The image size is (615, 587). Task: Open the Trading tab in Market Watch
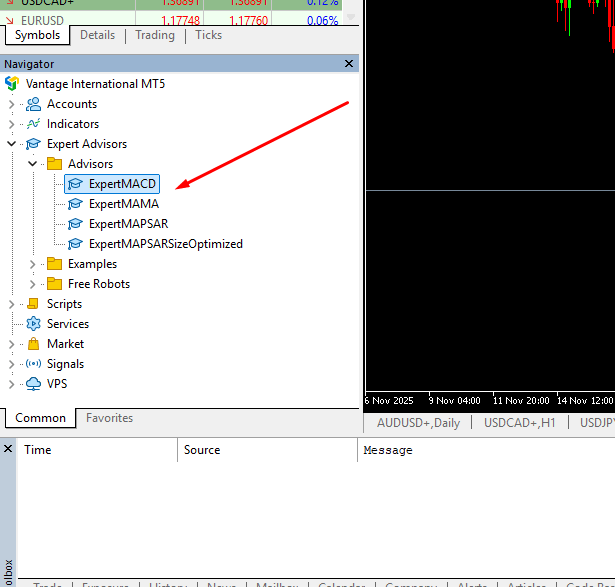point(155,35)
